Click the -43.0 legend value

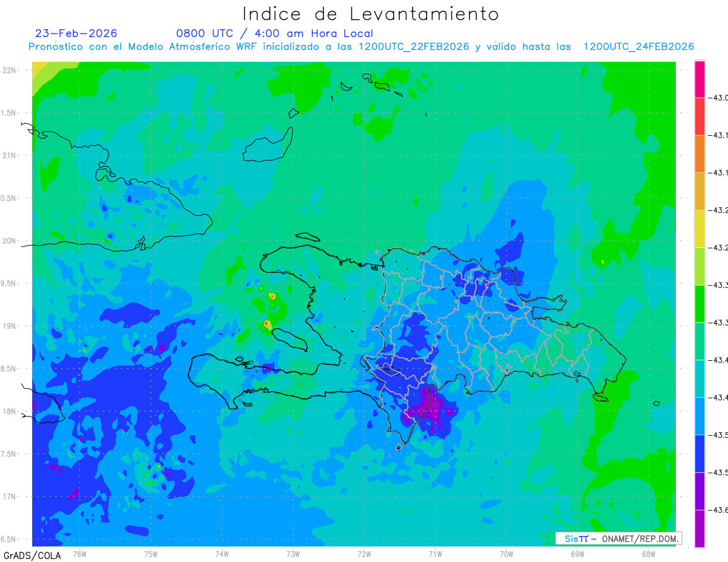pos(718,98)
